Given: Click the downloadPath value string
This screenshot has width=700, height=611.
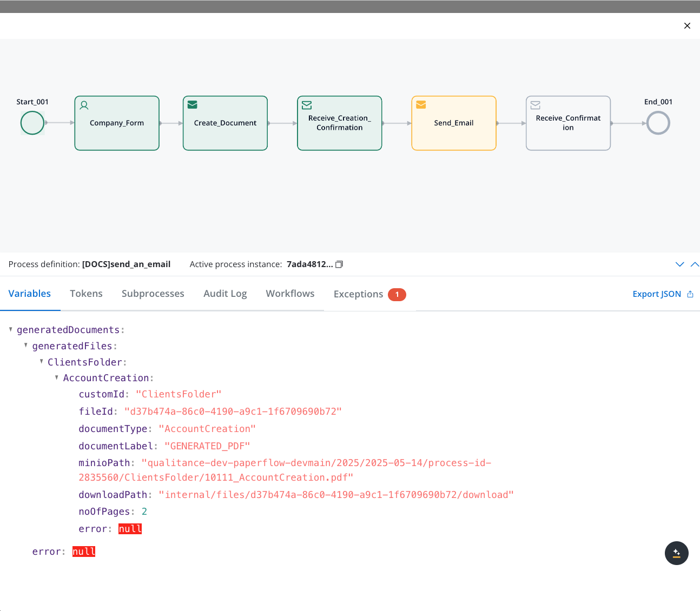Looking at the screenshot, I should (x=336, y=495).
